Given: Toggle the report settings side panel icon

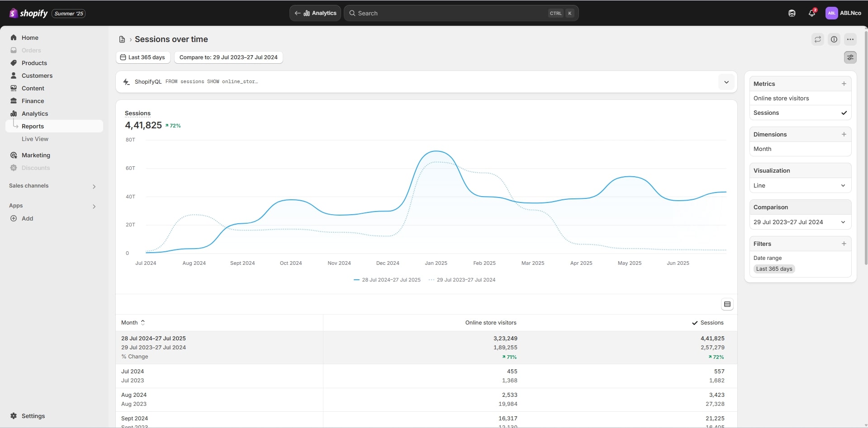Looking at the screenshot, I should coord(850,57).
